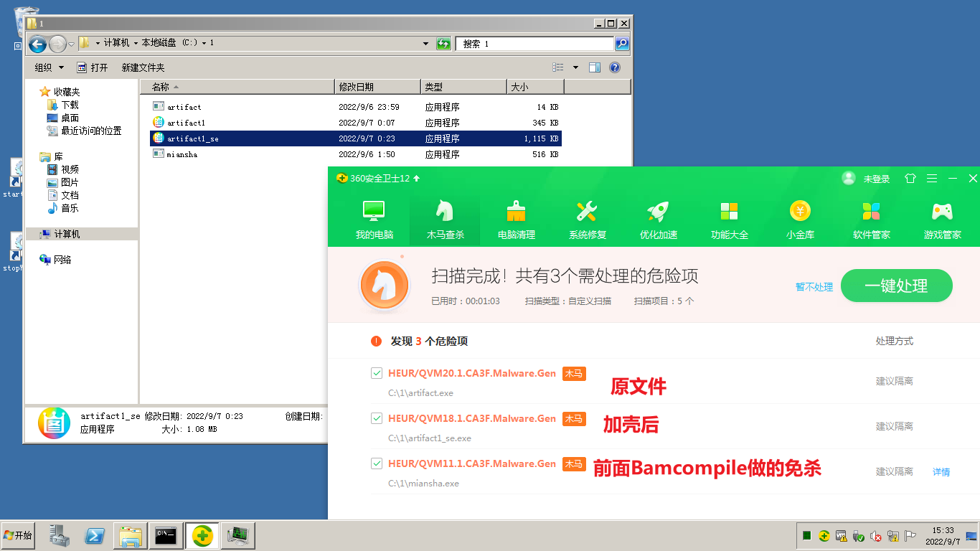
Task: Switch to Task Manager taskbar icon
Action: pos(237,535)
